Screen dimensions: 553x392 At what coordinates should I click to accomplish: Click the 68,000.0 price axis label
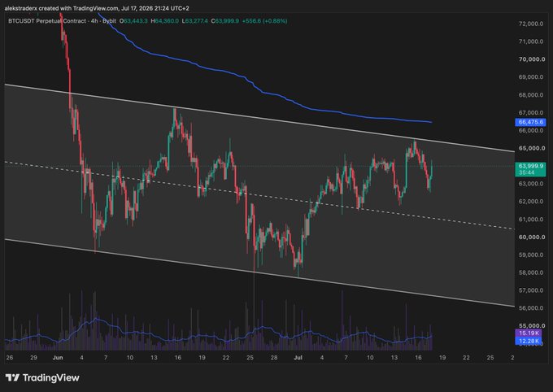pyautogui.click(x=531, y=95)
